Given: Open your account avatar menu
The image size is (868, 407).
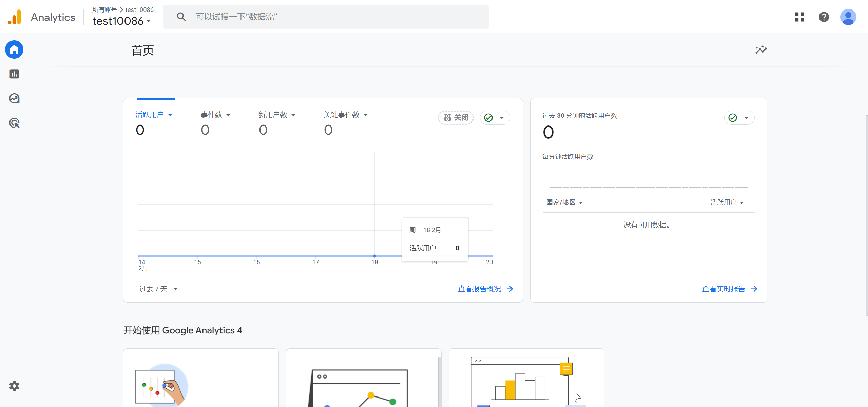Looking at the screenshot, I should 848,17.
